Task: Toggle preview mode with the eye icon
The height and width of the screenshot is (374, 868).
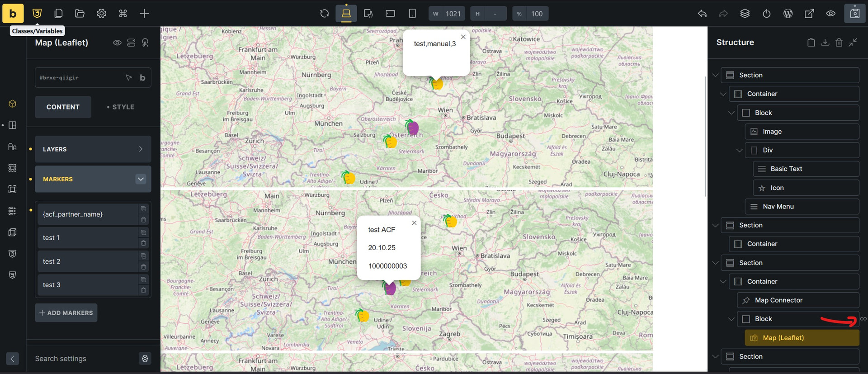Action: (831, 14)
